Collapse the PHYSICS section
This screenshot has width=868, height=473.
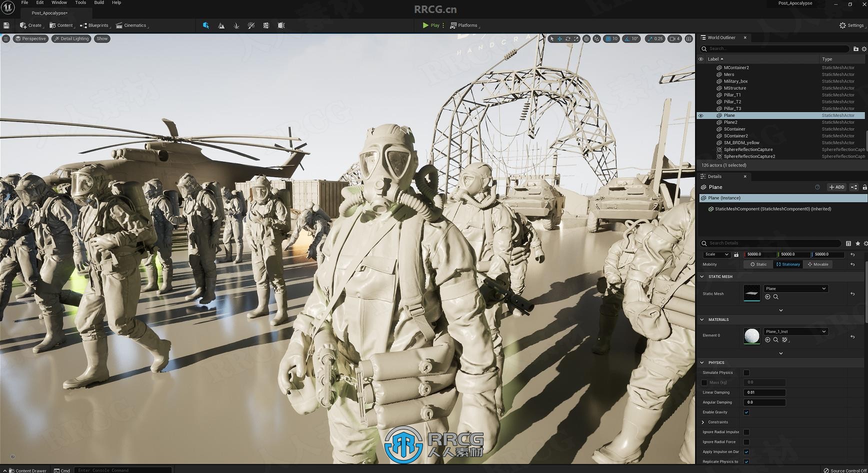coord(702,362)
